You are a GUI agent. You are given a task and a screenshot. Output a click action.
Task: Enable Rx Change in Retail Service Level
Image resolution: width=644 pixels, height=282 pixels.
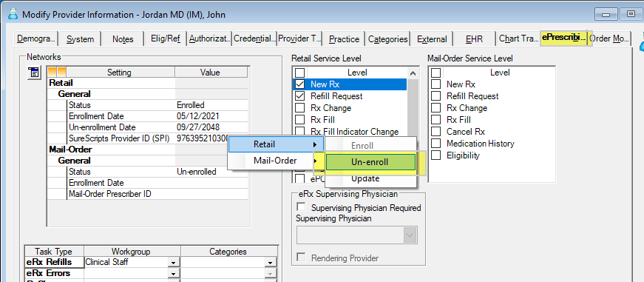coord(300,108)
